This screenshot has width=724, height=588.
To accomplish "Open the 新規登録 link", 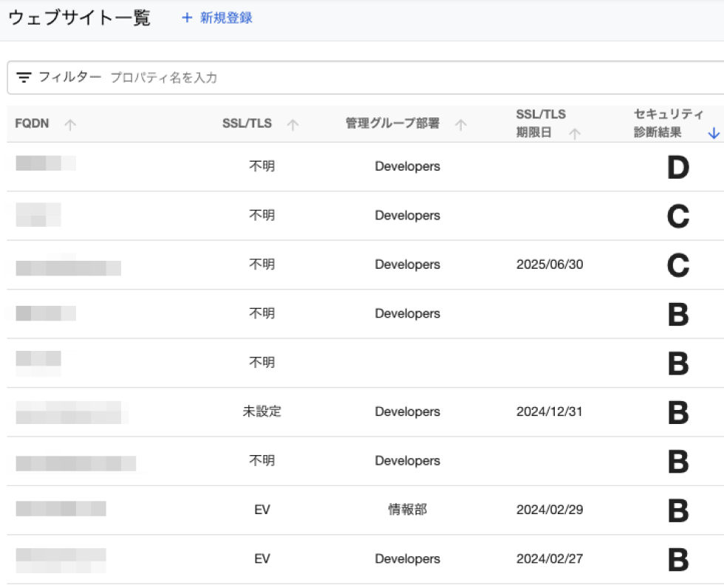I will point(226,18).
